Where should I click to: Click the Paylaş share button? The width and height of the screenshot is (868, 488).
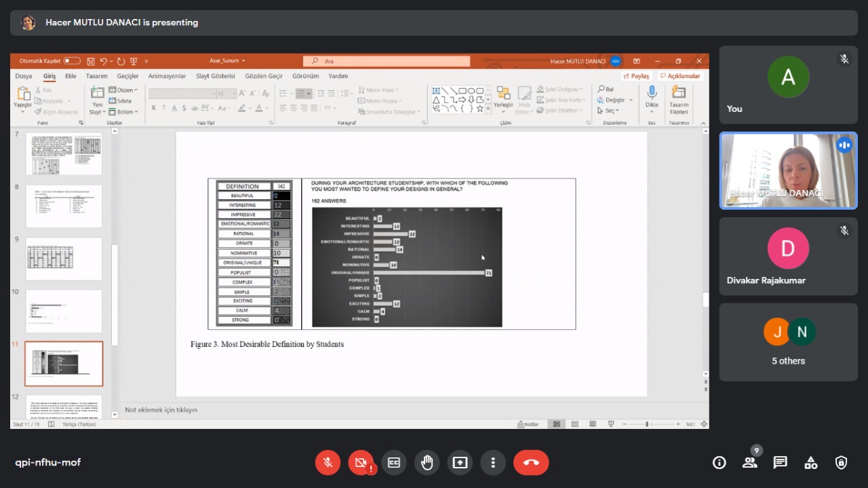click(x=637, y=76)
